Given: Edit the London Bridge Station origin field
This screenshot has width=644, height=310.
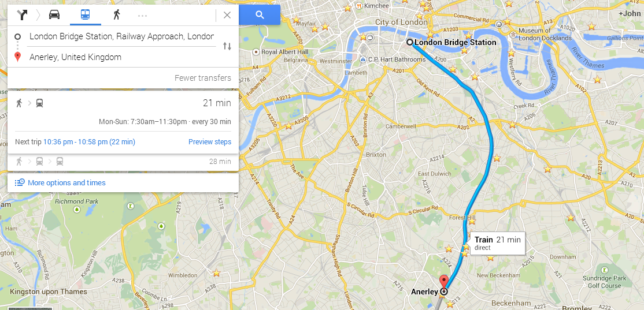Looking at the screenshot, I should (x=121, y=36).
